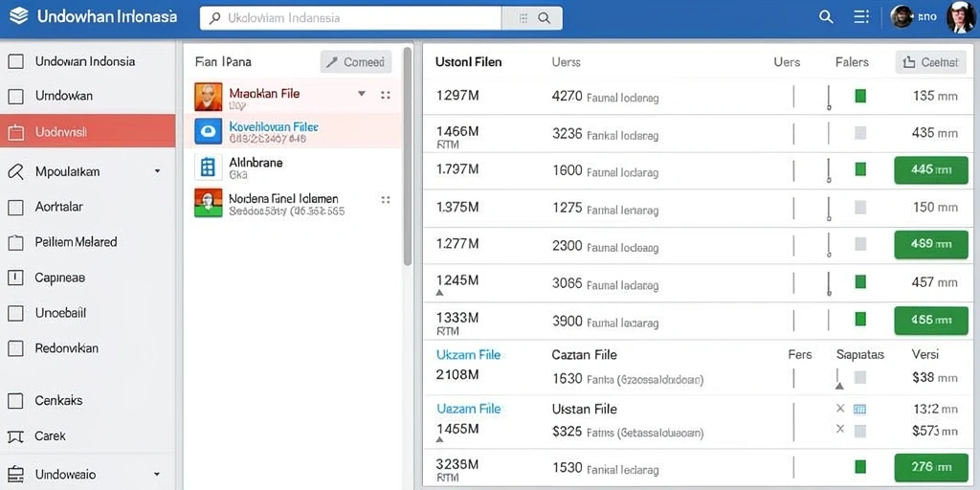980x490 pixels.
Task: Open the Mpoulatkam search sidebar icon
Action: (x=15, y=171)
